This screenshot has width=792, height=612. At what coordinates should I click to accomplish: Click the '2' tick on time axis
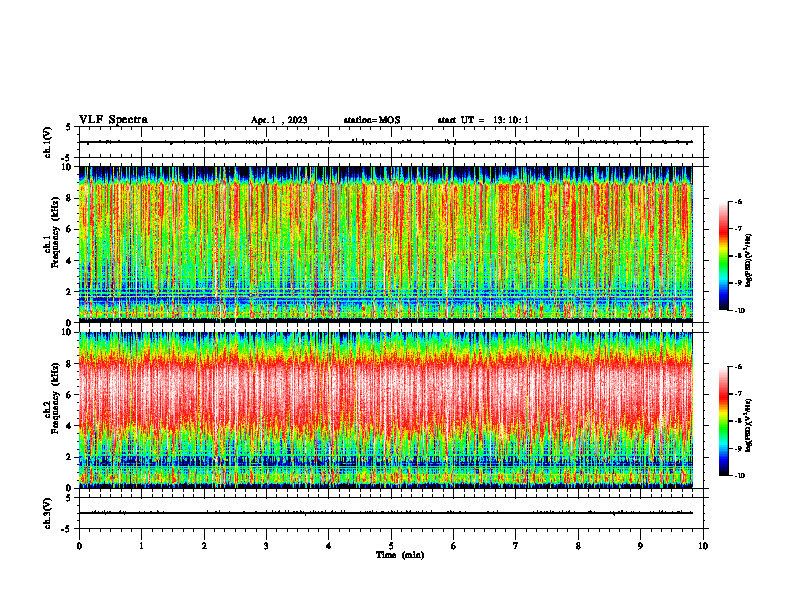[204, 546]
